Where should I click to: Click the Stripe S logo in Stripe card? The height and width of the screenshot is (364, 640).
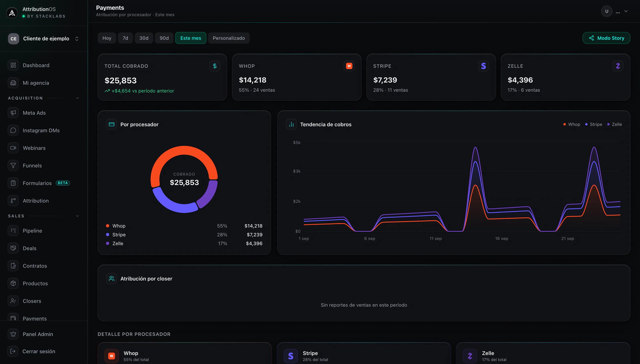tap(483, 66)
